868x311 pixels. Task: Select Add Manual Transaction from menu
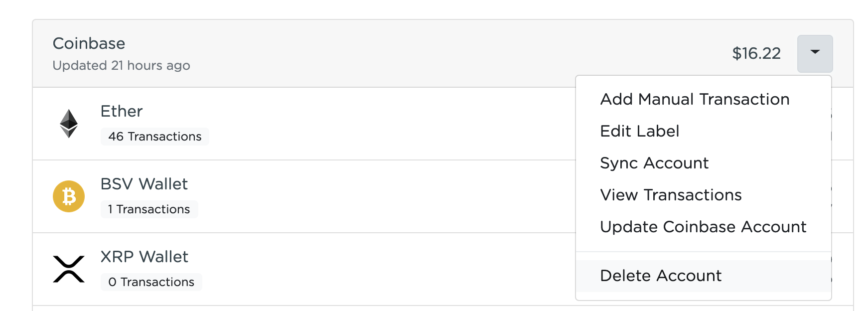click(695, 99)
